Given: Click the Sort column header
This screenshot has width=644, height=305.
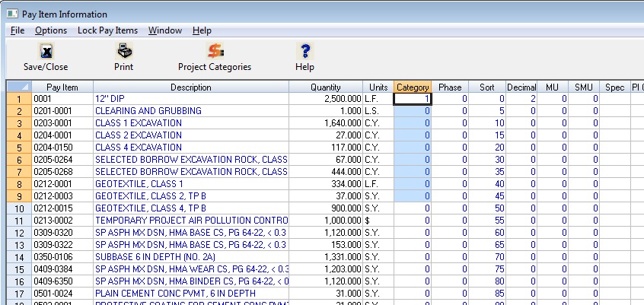Looking at the screenshot, I should tap(487, 87).
